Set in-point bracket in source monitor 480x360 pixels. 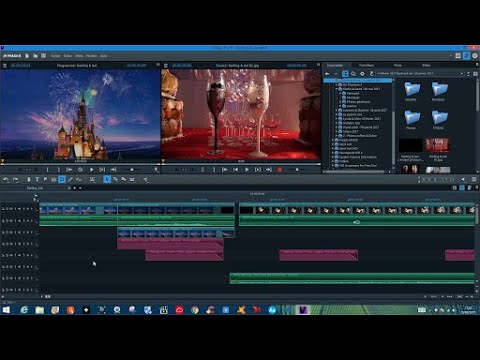(203, 170)
